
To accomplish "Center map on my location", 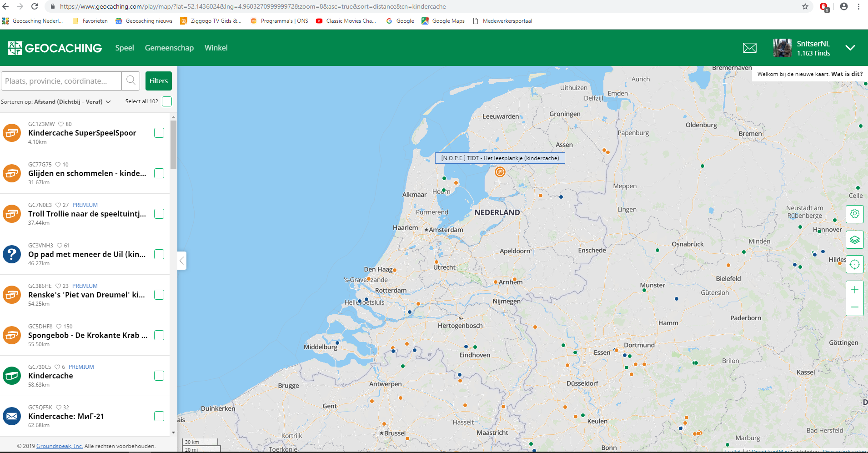I will tap(854, 264).
